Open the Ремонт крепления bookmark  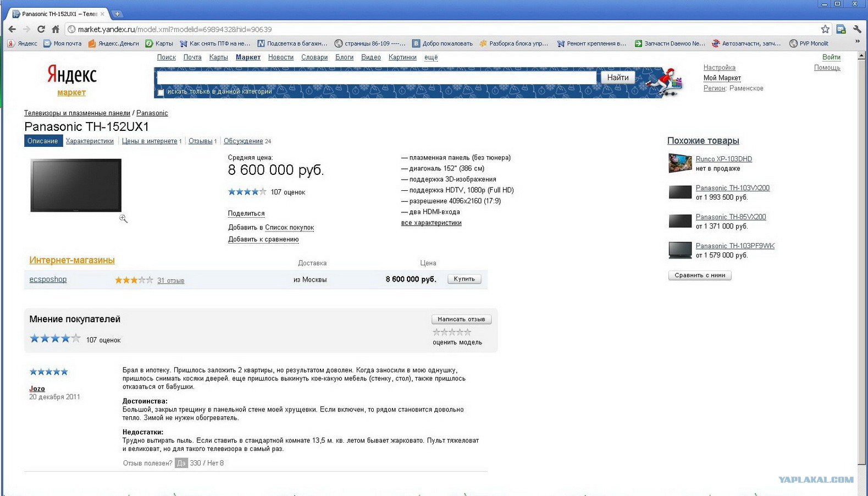tap(591, 43)
